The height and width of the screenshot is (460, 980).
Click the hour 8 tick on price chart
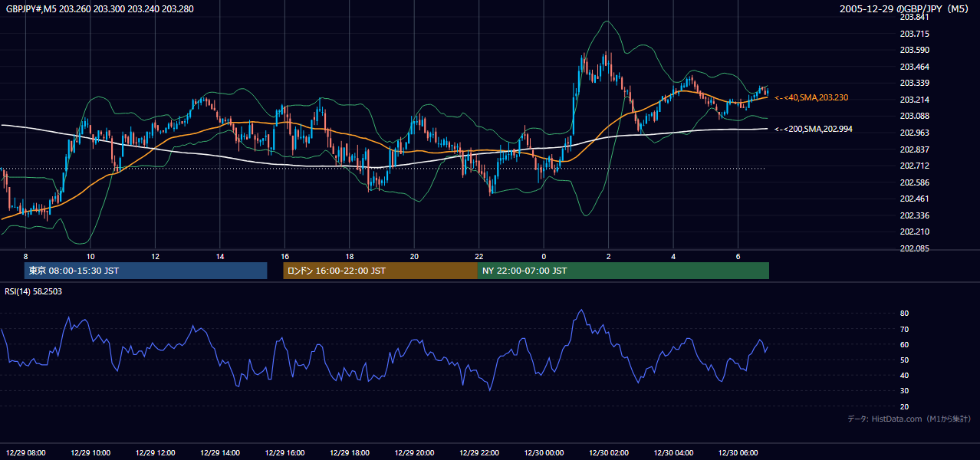point(25,256)
